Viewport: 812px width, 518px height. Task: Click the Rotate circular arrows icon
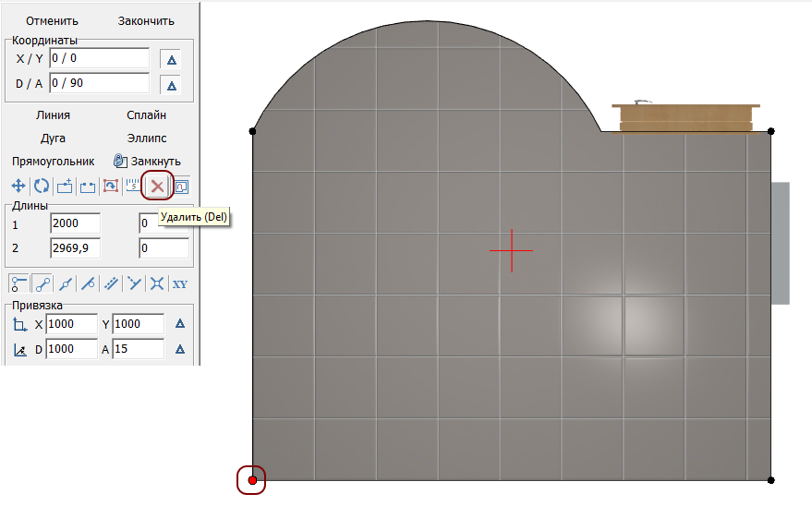[41, 187]
